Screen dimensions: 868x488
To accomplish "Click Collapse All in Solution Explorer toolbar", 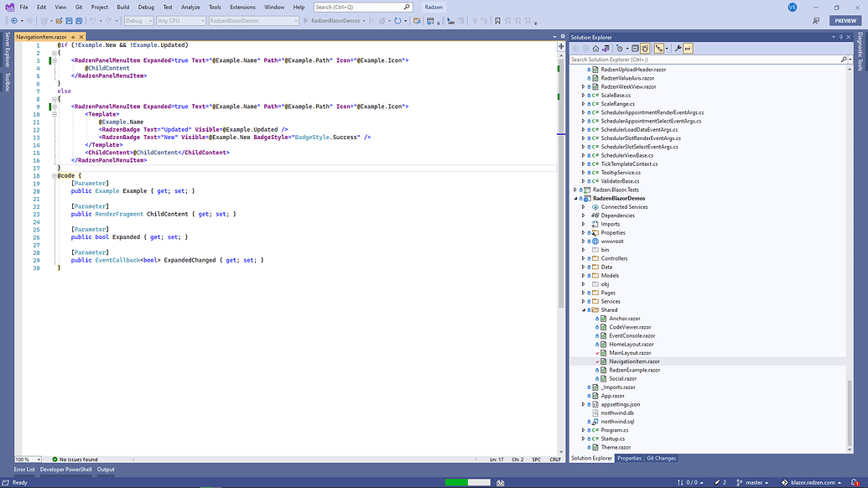I will pyautogui.click(x=634, y=49).
